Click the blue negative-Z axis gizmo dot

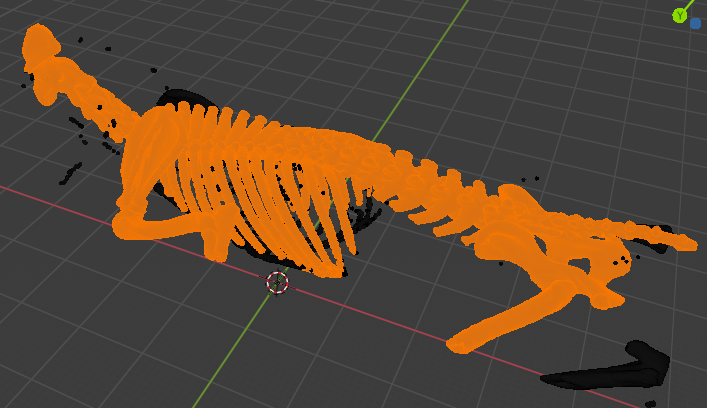pos(695,23)
